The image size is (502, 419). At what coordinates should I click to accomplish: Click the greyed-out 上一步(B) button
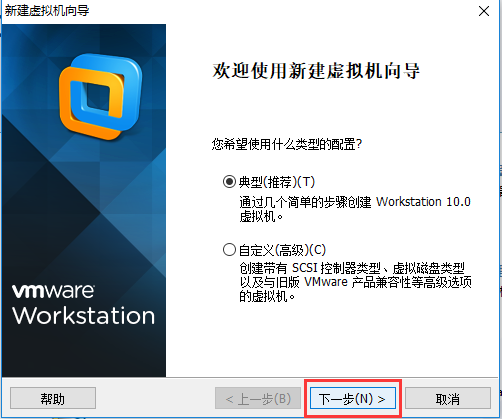pyautogui.click(x=258, y=398)
